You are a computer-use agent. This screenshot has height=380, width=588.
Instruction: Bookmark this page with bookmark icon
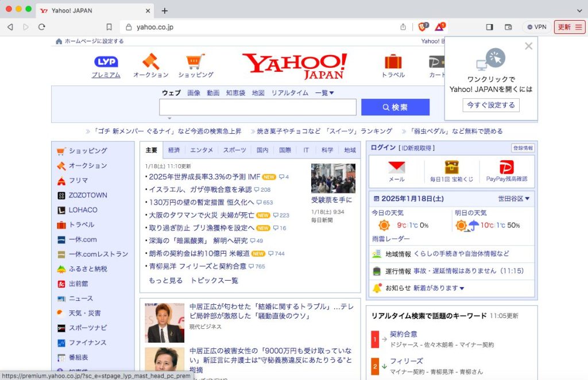coord(109,27)
